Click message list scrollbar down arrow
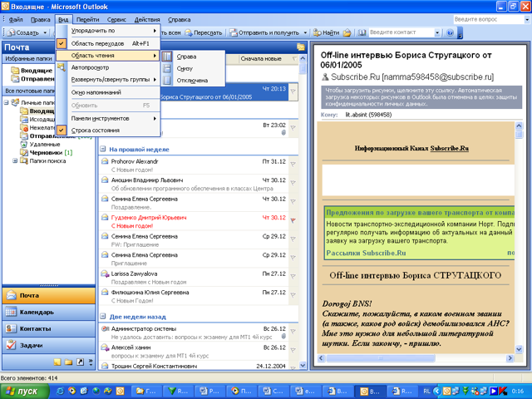532x399 pixels. tap(303, 366)
